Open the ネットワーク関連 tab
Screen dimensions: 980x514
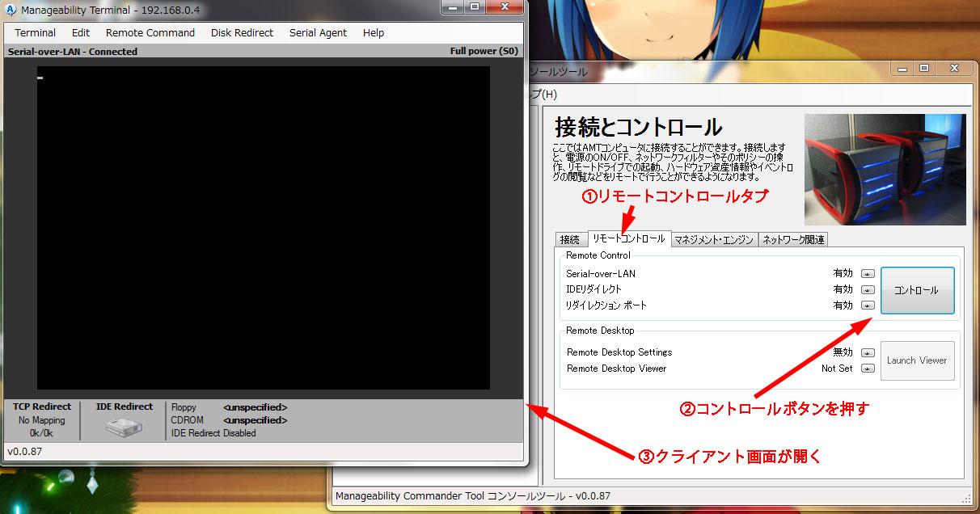792,239
